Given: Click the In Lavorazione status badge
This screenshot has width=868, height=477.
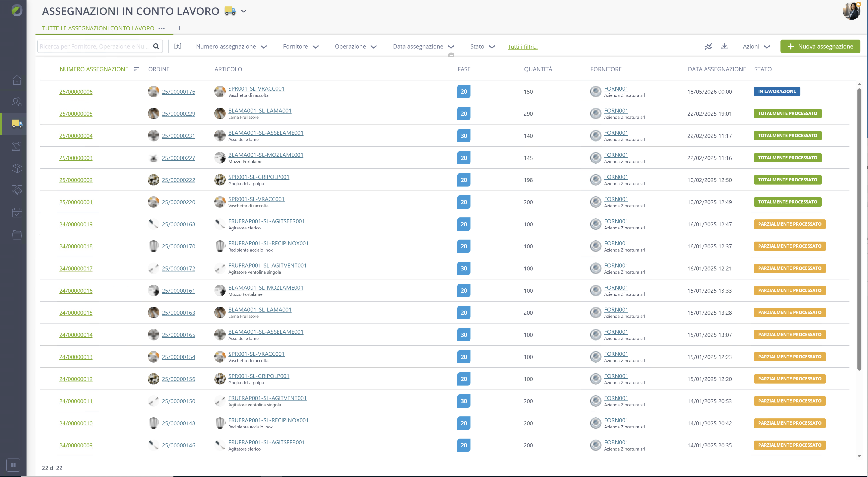Looking at the screenshot, I should [x=777, y=91].
